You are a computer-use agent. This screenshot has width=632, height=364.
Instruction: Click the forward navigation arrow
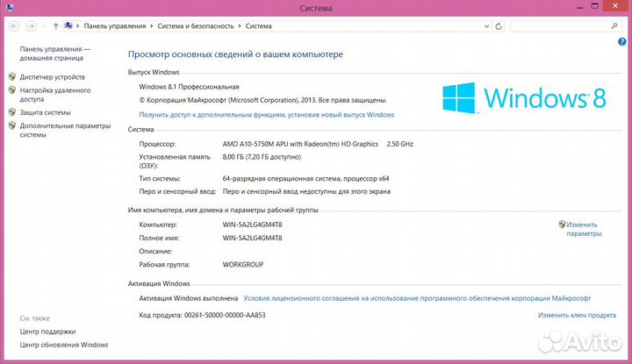pyautogui.click(x=31, y=26)
